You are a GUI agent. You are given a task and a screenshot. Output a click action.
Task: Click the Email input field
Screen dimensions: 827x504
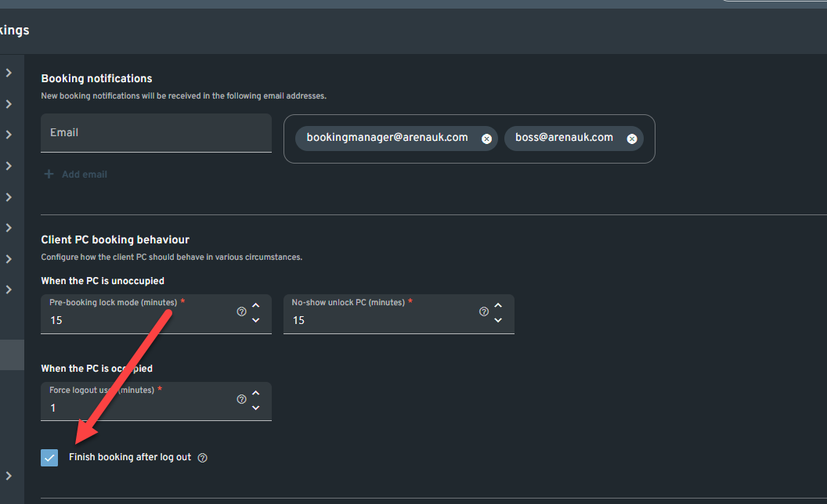(x=156, y=133)
